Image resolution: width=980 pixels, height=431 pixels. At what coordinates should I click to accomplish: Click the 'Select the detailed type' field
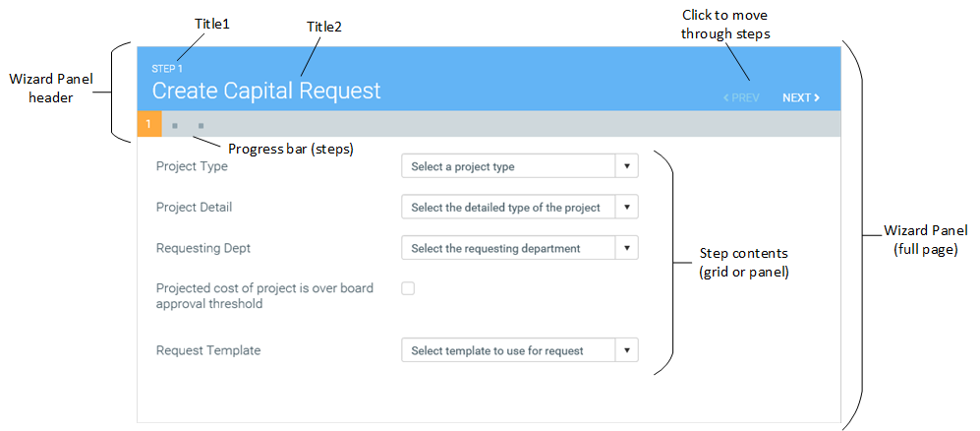point(508,208)
